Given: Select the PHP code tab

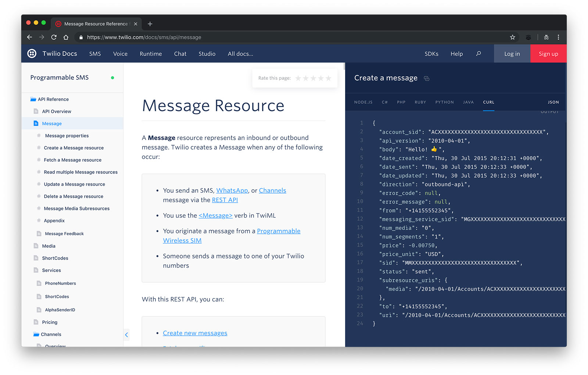Looking at the screenshot, I should point(401,102).
